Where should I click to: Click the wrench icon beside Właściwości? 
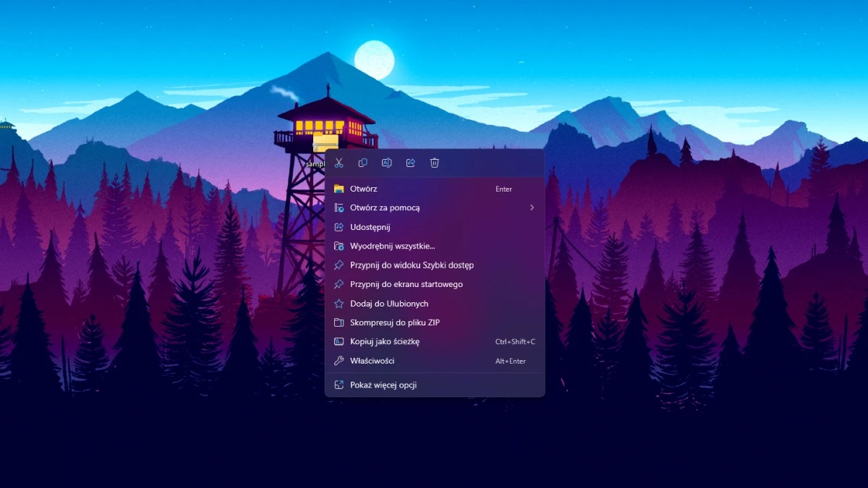[339, 361]
